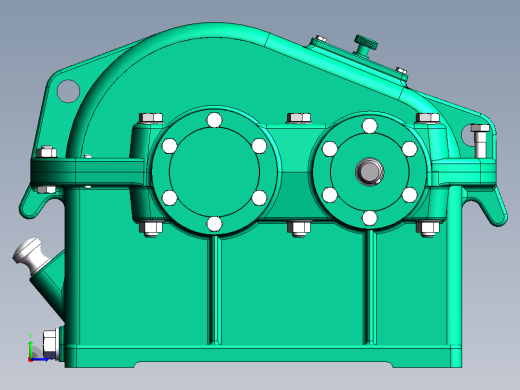
Task: Select the vertical rib below the right bearing cover
Action: click(x=371, y=287)
